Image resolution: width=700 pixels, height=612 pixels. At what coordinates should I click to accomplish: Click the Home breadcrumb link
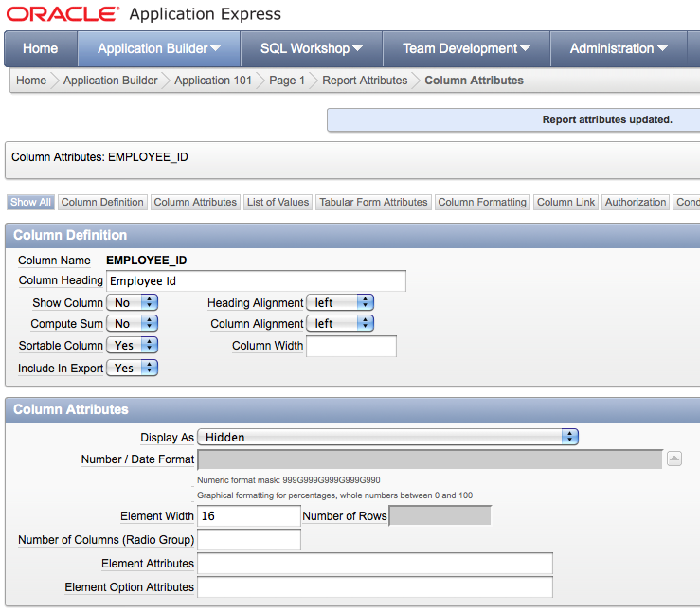coord(31,81)
